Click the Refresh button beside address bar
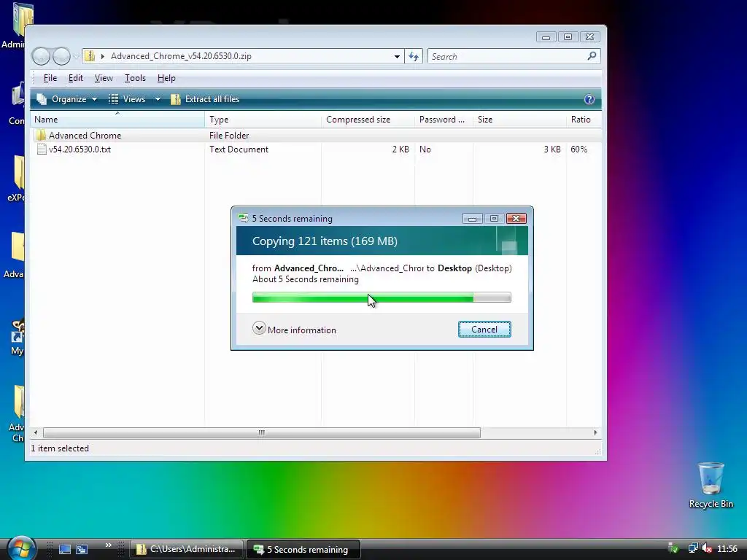The height and width of the screenshot is (560, 747). click(414, 57)
